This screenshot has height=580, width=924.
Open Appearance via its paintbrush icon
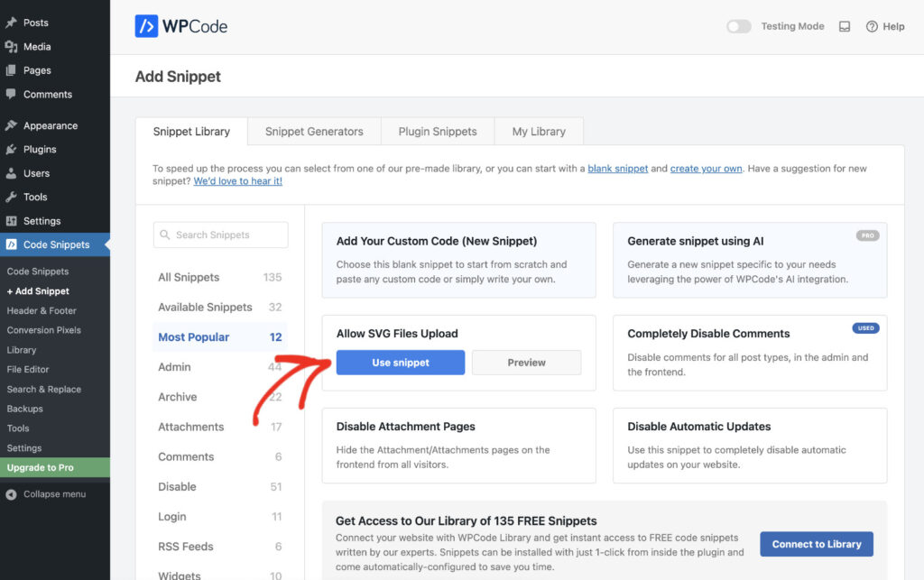point(14,124)
